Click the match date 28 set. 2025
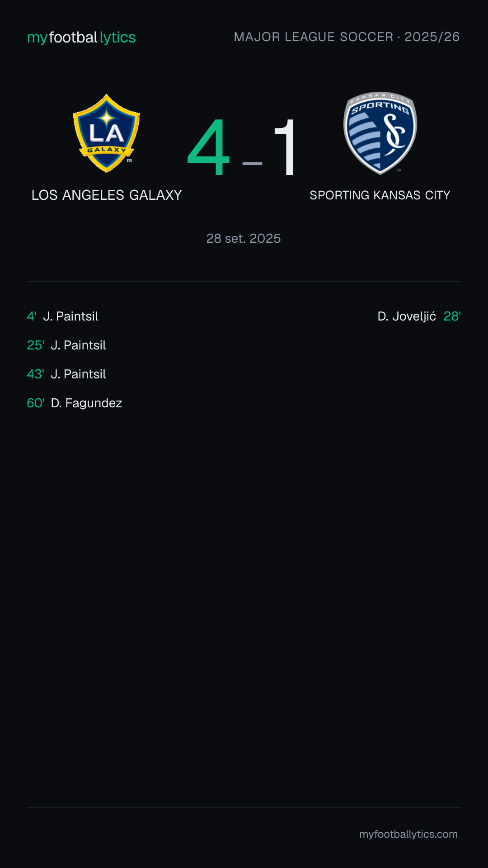This screenshot has height=868, width=488. (244, 238)
